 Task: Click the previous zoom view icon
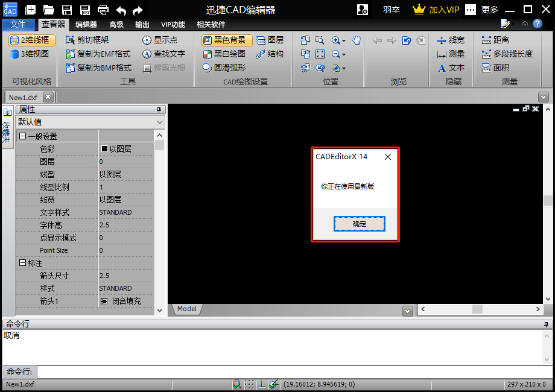(x=320, y=68)
